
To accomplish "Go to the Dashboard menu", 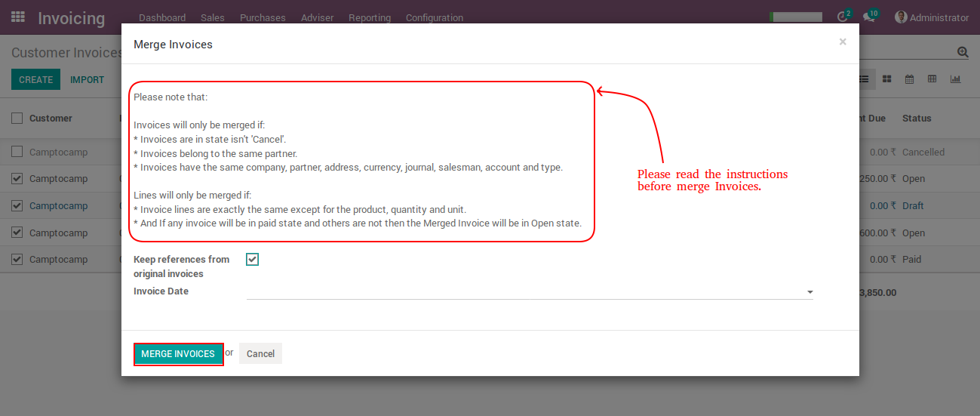I will pyautogui.click(x=161, y=17).
